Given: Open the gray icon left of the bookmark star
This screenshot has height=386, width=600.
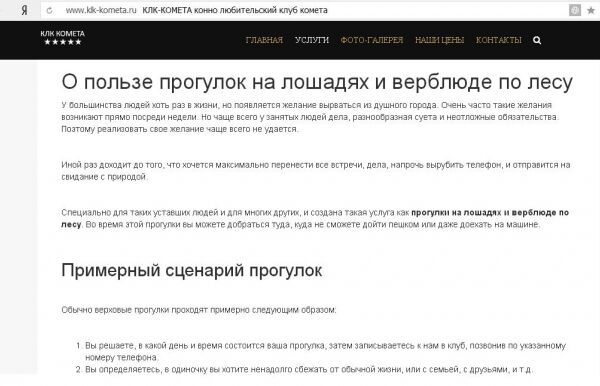Looking at the screenshot, I should click(x=575, y=10).
